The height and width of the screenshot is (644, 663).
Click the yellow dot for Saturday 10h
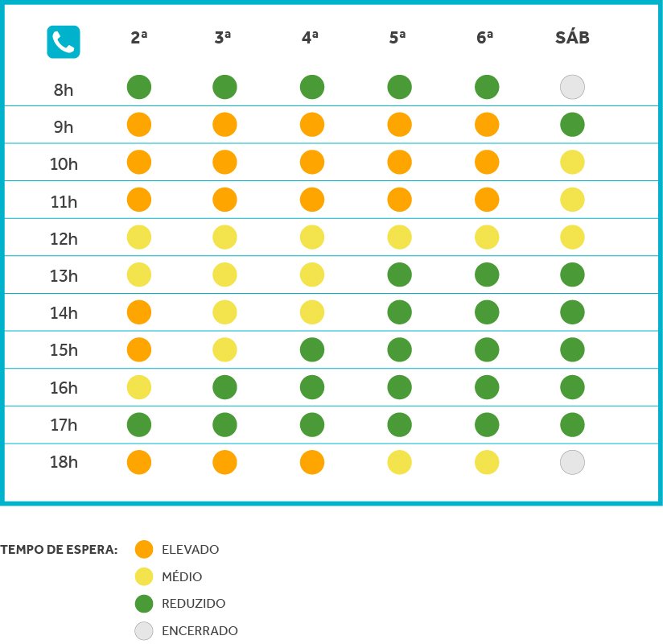(572, 162)
